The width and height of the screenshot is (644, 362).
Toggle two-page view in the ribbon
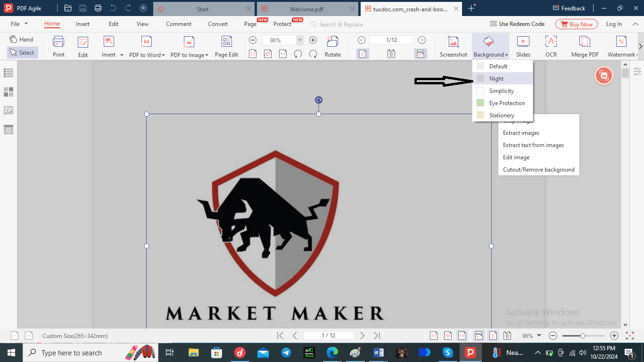click(x=391, y=54)
